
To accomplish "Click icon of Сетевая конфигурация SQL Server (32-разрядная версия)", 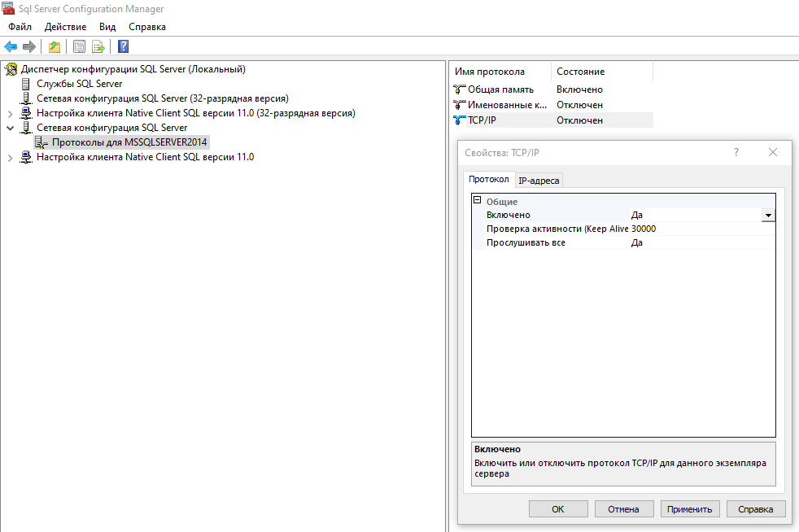I will point(25,98).
